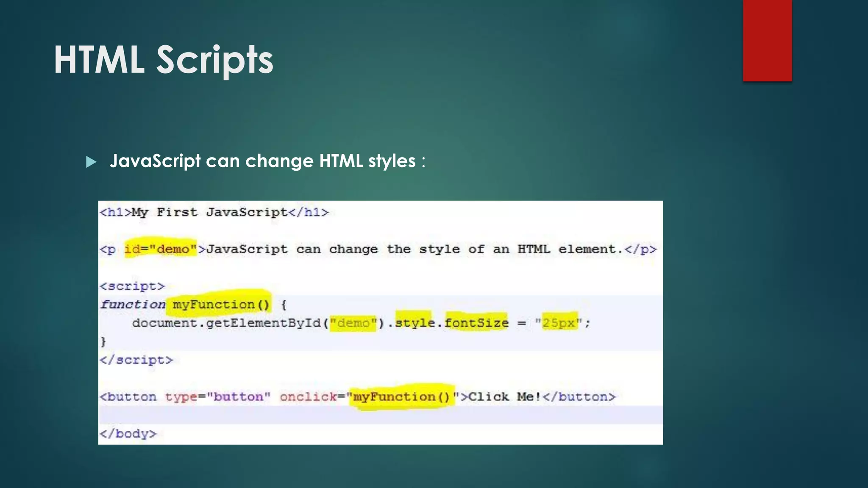
Task: Click the h1 line 'My First JavaScript'
Action: pyautogui.click(x=214, y=212)
